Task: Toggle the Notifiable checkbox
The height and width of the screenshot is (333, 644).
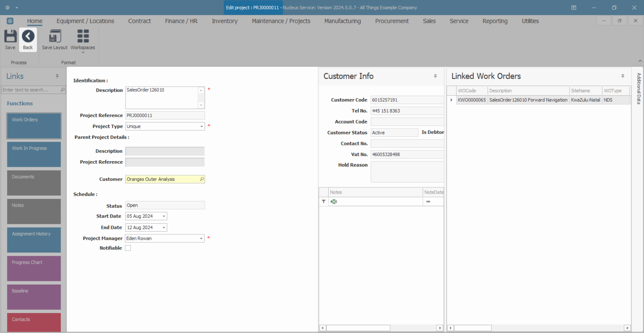Action: 128,248
